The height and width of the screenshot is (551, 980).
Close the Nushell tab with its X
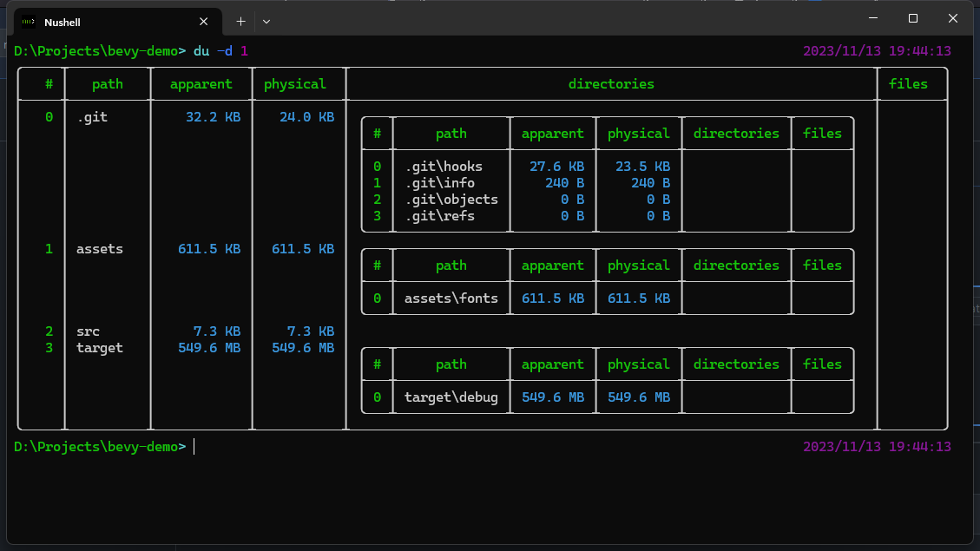[x=204, y=22]
